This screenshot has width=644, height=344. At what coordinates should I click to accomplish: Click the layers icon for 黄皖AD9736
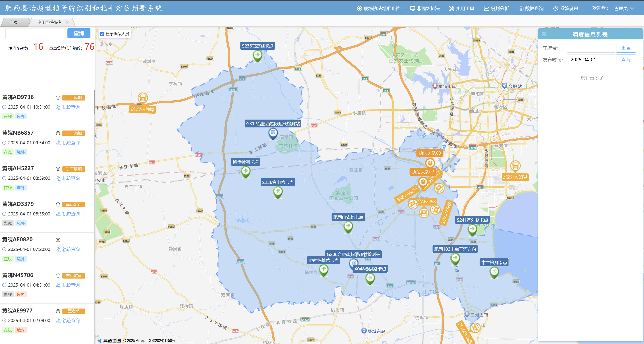pos(58,97)
